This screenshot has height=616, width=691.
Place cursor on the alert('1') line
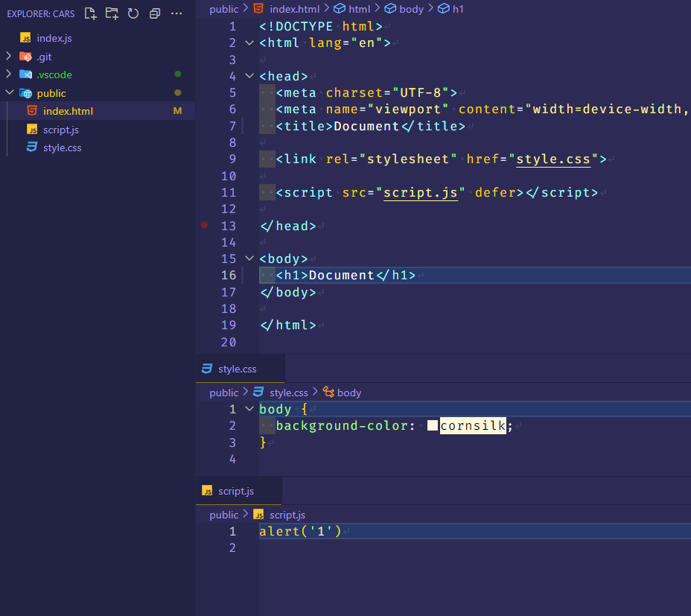[x=475, y=531]
